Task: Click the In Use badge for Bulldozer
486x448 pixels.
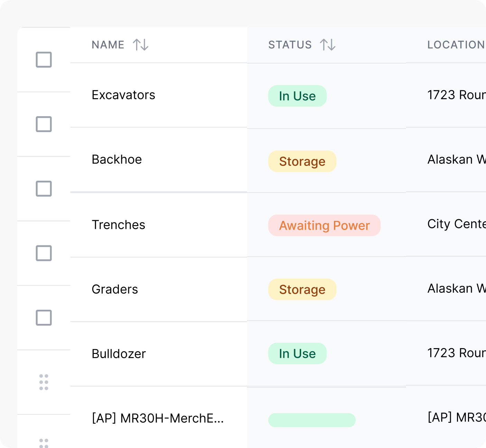Action: click(x=297, y=353)
